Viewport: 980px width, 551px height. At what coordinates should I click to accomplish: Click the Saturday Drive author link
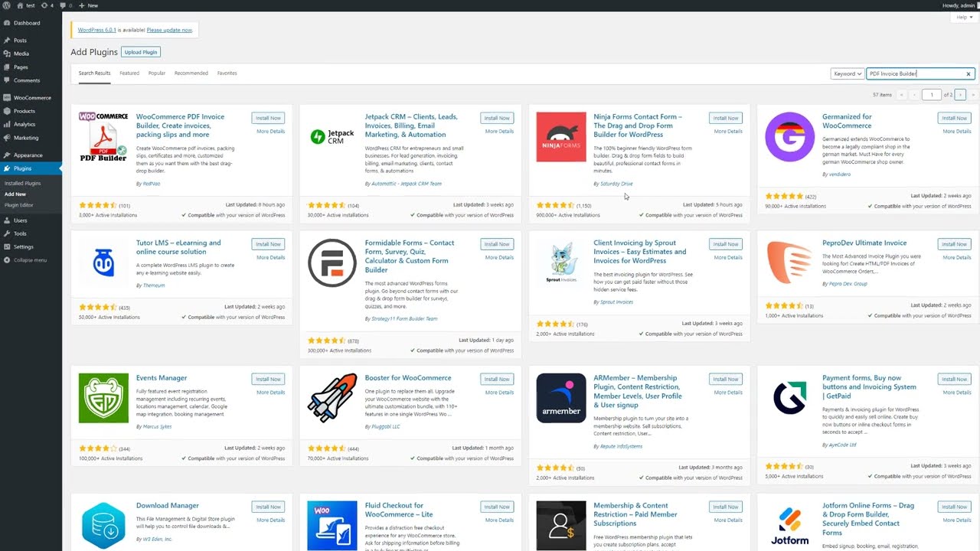[x=616, y=184]
